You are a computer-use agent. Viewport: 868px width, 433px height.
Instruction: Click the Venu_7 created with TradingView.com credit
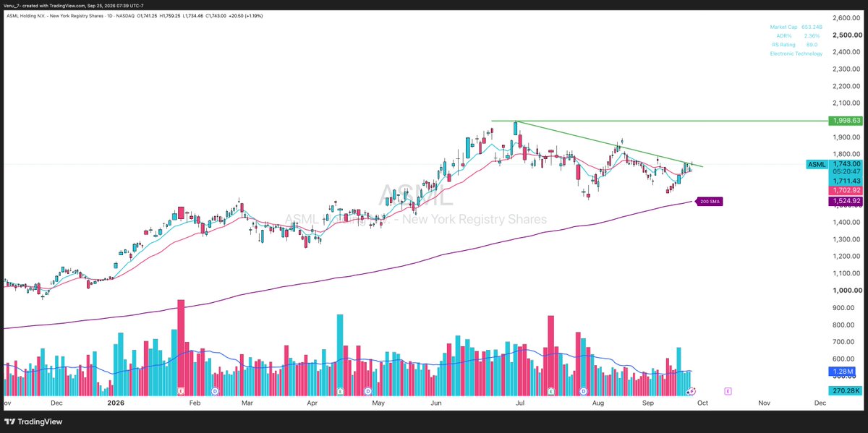click(72, 4)
